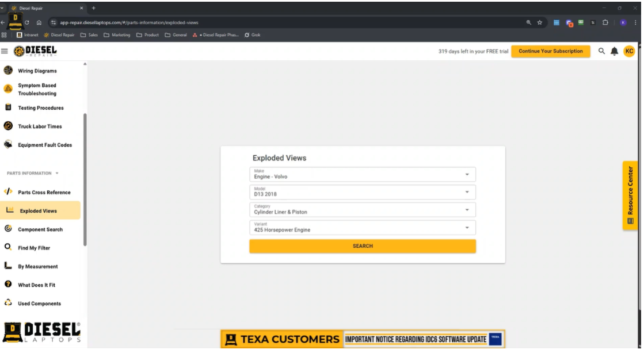Open the browser profile avatar icon
Viewport: 644px width, 353px height.
click(623, 22)
